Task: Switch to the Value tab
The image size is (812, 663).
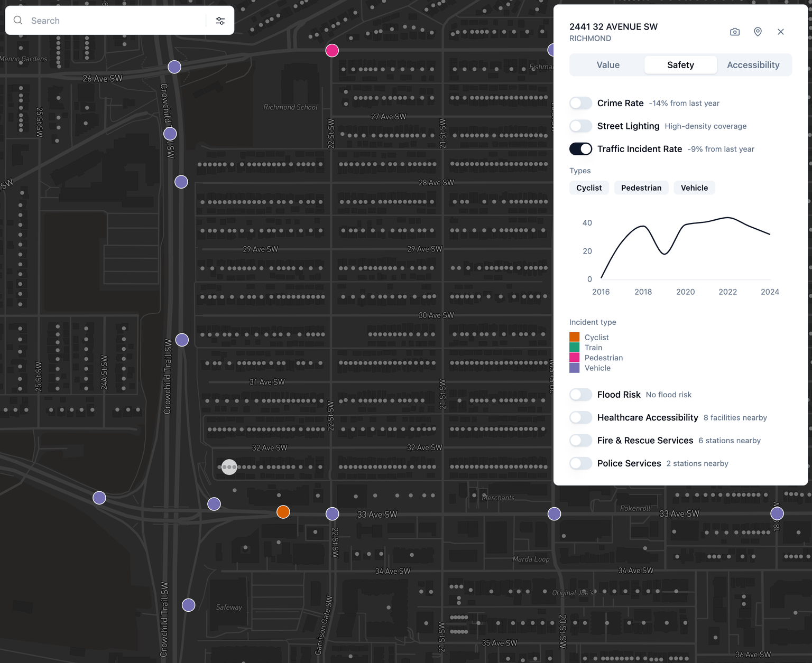Action: click(x=607, y=64)
